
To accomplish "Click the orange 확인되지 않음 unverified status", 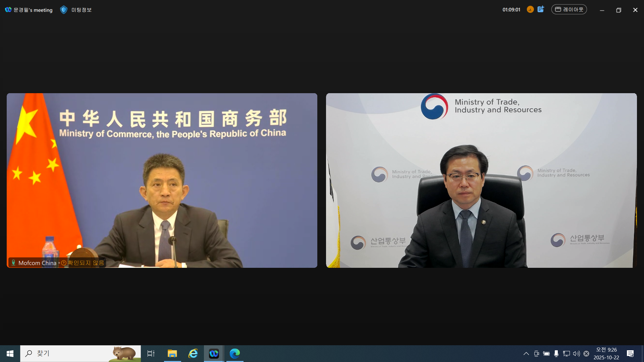I will [x=83, y=263].
